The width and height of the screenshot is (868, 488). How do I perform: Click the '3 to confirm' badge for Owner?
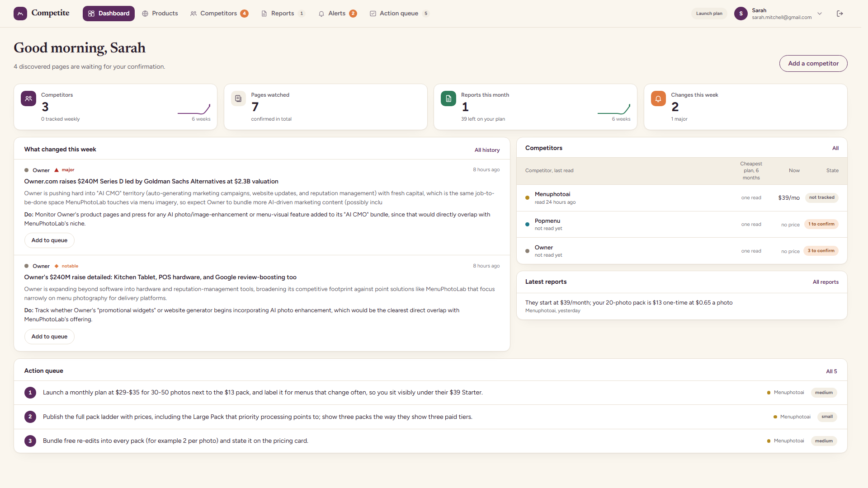point(821,251)
